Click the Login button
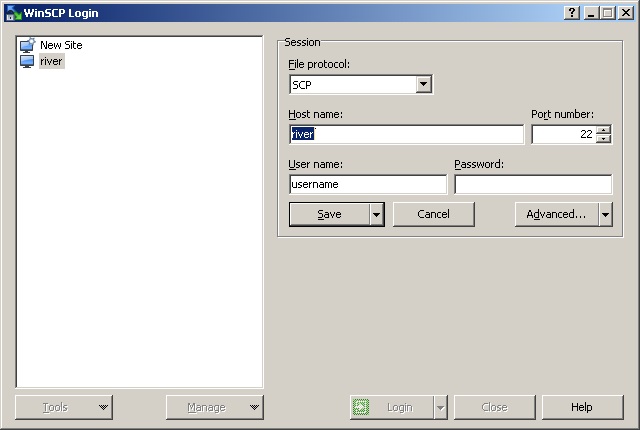640x430 pixels. tap(392, 407)
